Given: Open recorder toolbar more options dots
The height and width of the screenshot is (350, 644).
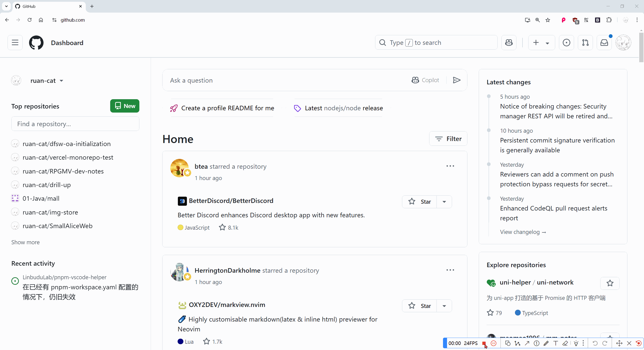Looking at the screenshot, I should coord(583,343).
